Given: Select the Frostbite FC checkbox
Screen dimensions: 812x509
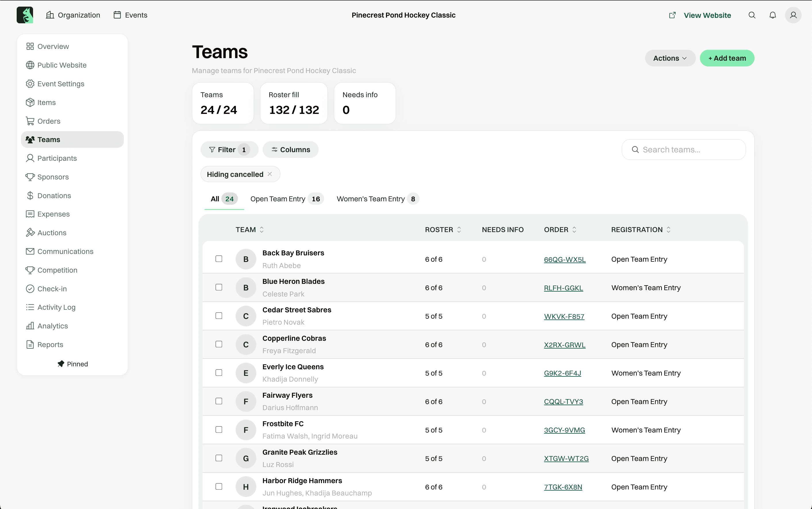Looking at the screenshot, I should (219, 430).
